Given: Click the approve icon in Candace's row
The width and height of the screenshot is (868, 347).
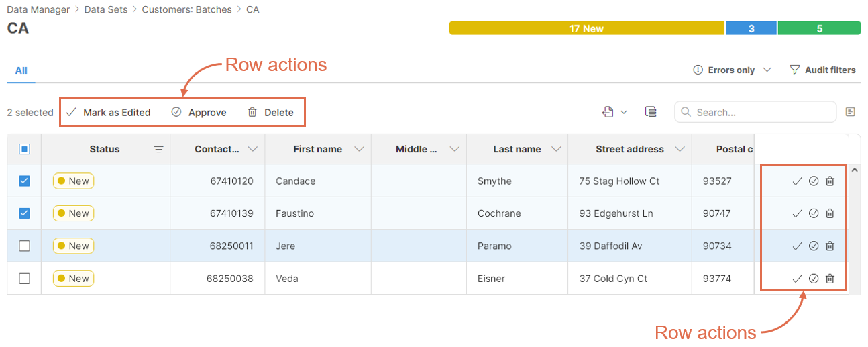Looking at the screenshot, I should point(814,181).
